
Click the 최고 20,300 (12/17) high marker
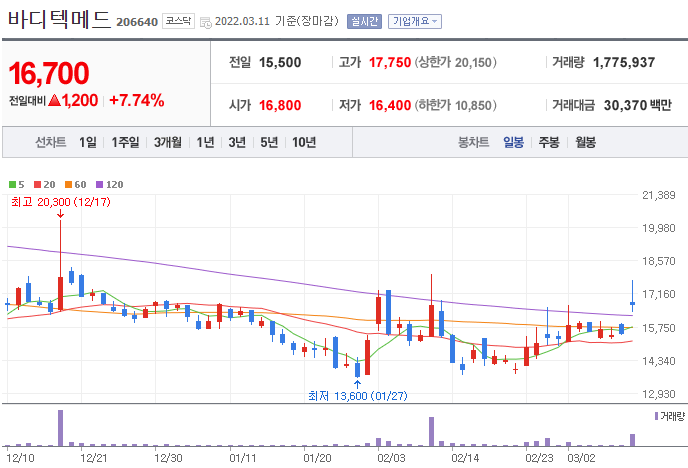tap(61, 202)
